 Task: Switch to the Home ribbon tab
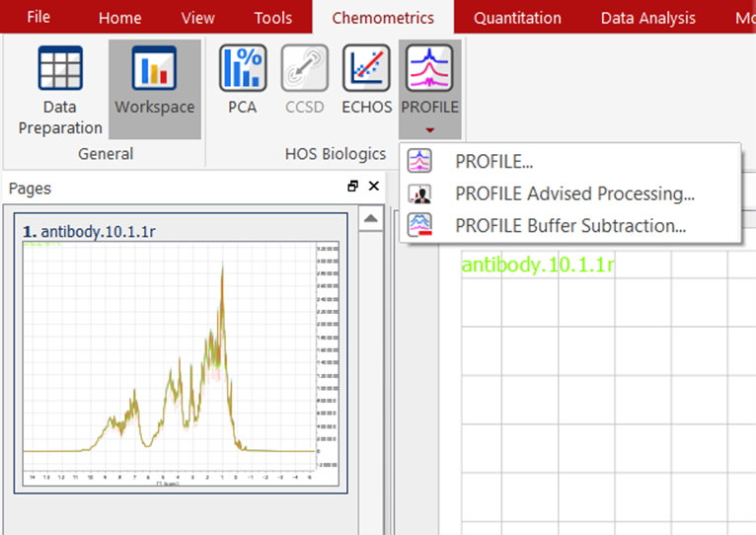pyautogui.click(x=119, y=18)
